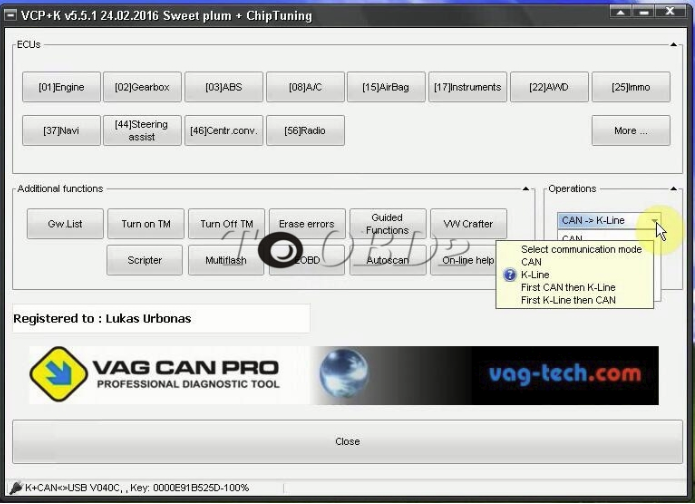Click Turn Off TM
The width and height of the screenshot is (695, 504).
226,224
